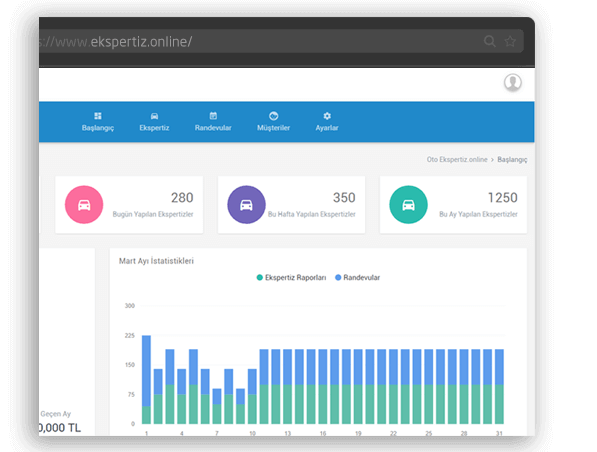This screenshot has height=452, width=597.
Task: Click the Müşteriler icon in navbar
Action: (273, 116)
